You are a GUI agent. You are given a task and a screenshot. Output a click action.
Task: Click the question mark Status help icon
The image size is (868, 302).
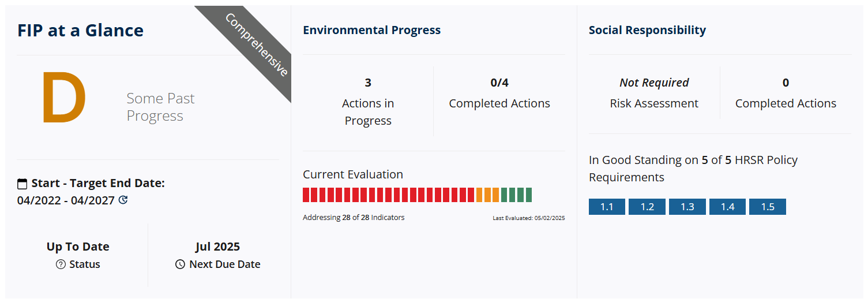(x=61, y=264)
